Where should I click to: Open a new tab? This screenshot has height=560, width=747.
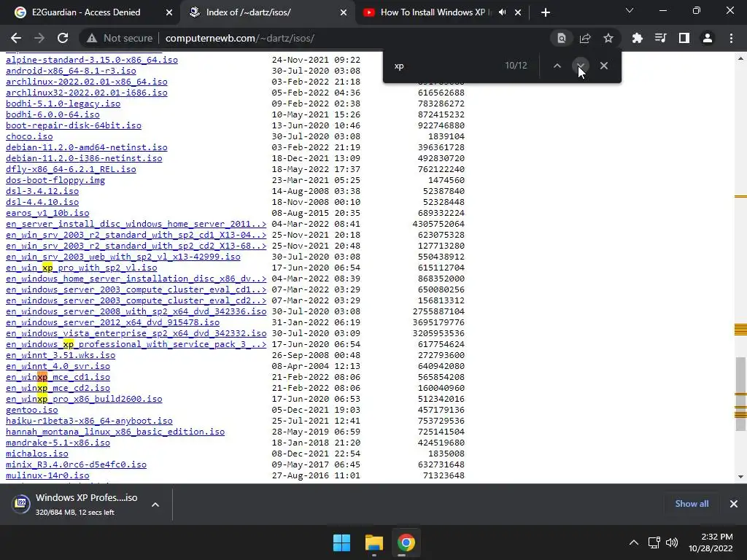click(546, 12)
